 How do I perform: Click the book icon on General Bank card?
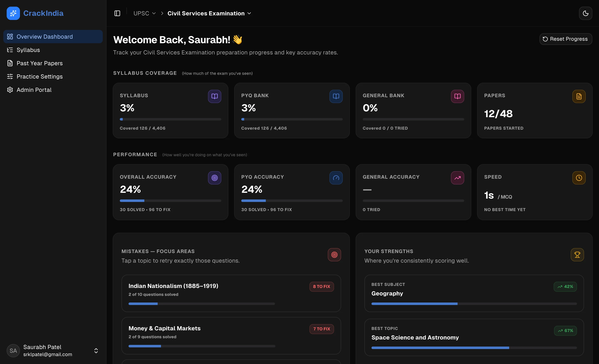pyautogui.click(x=457, y=96)
